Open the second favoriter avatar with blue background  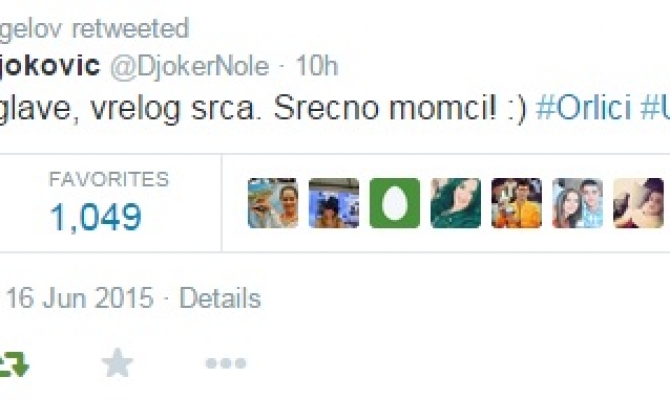334,203
